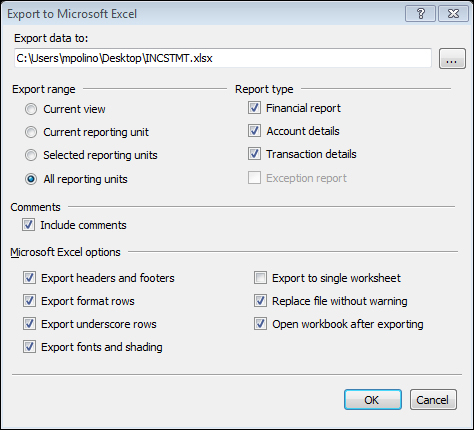474x430 pixels.
Task: Toggle Export format rows checkbox
Action: point(29,301)
